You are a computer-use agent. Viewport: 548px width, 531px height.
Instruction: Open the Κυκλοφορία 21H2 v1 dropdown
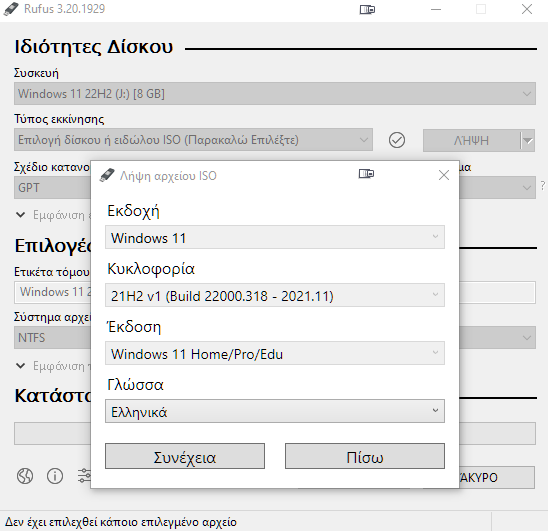pyautogui.click(x=275, y=295)
